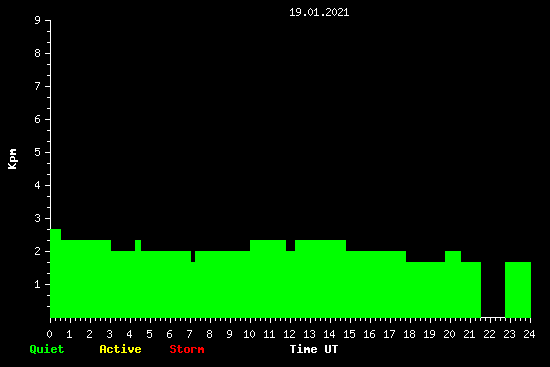Image resolution: width=550 pixels, height=367 pixels.
Task: Click the empty gap near hour 22
Action: point(493,289)
